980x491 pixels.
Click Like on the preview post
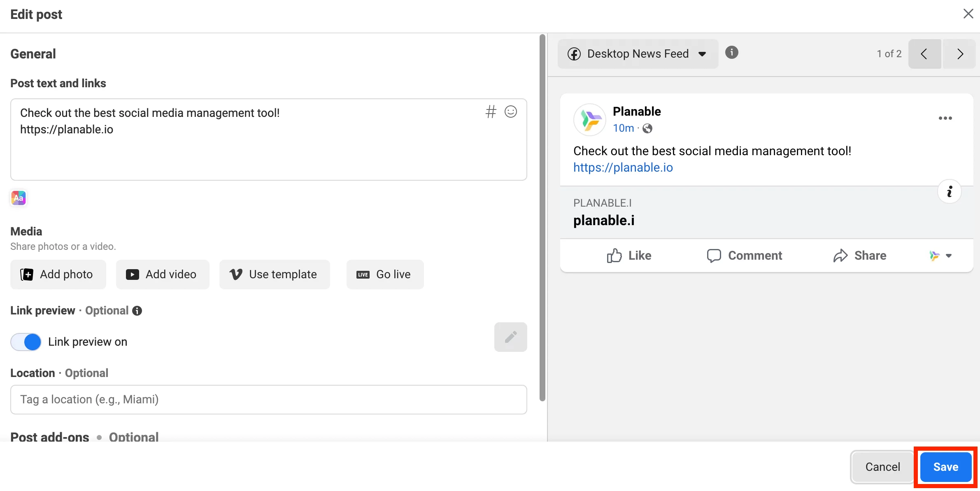[629, 256]
